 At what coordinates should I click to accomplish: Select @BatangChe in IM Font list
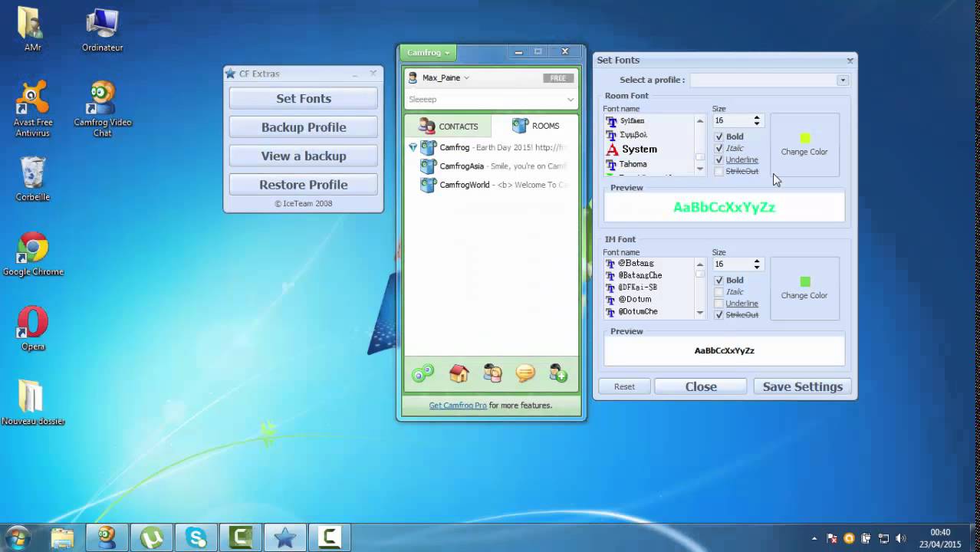point(640,275)
